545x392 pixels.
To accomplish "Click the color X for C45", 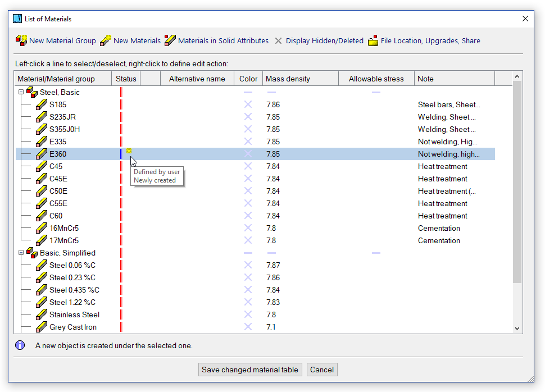I will [248, 166].
